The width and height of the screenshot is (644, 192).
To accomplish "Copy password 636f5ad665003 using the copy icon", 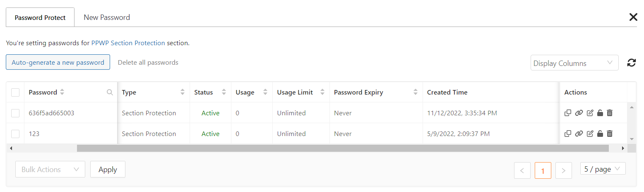I will pos(568,113).
